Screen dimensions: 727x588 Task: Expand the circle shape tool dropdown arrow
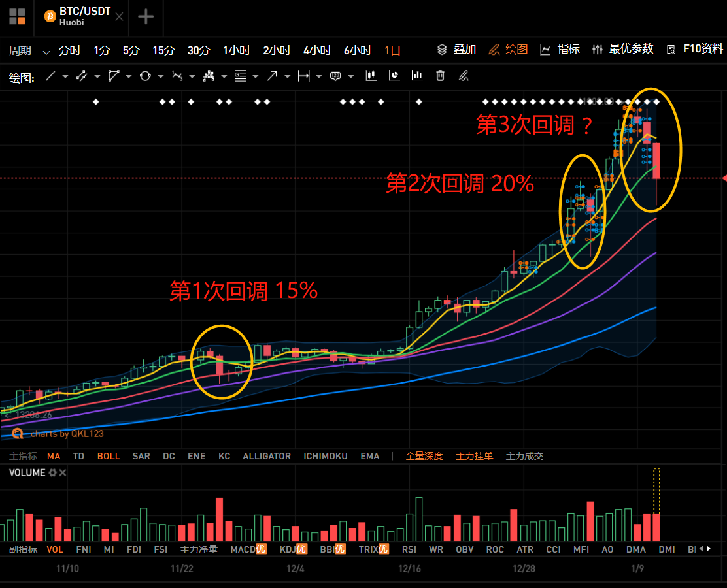point(160,76)
